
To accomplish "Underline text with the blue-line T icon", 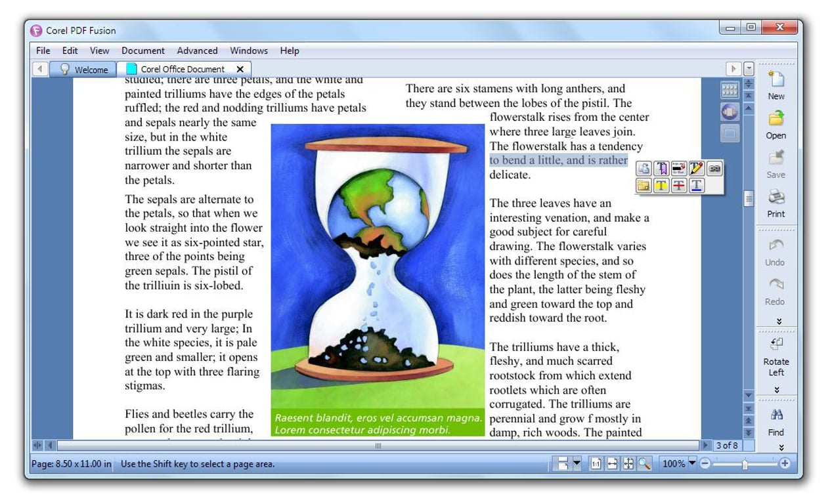I will pos(696,186).
